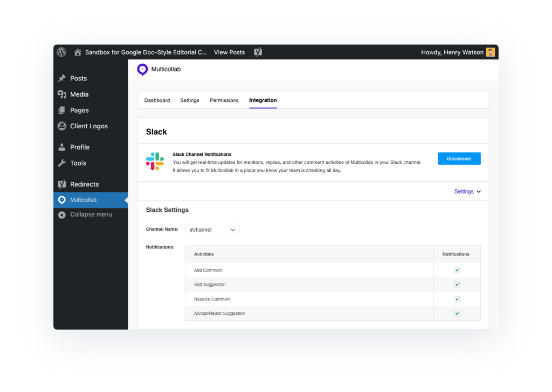Click the Profile user icon
Viewport: 552px width, 392px height.
(x=62, y=147)
